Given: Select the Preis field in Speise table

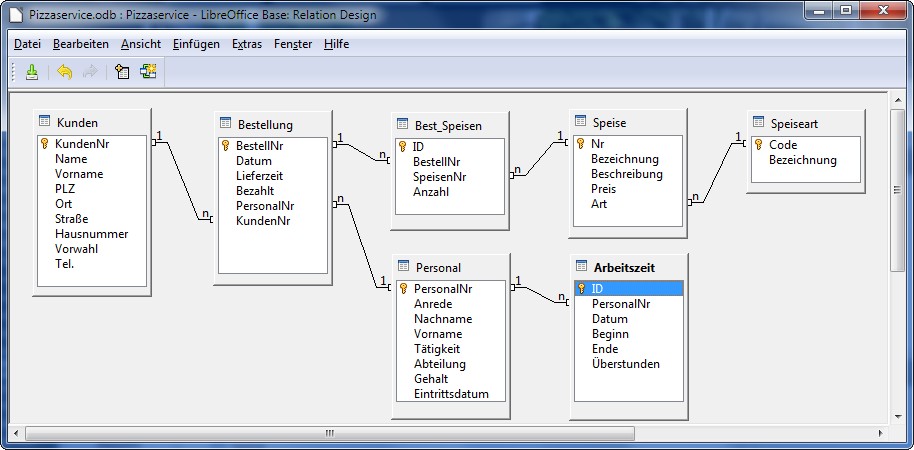Looking at the screenshot, I should [x=603, y=189].
